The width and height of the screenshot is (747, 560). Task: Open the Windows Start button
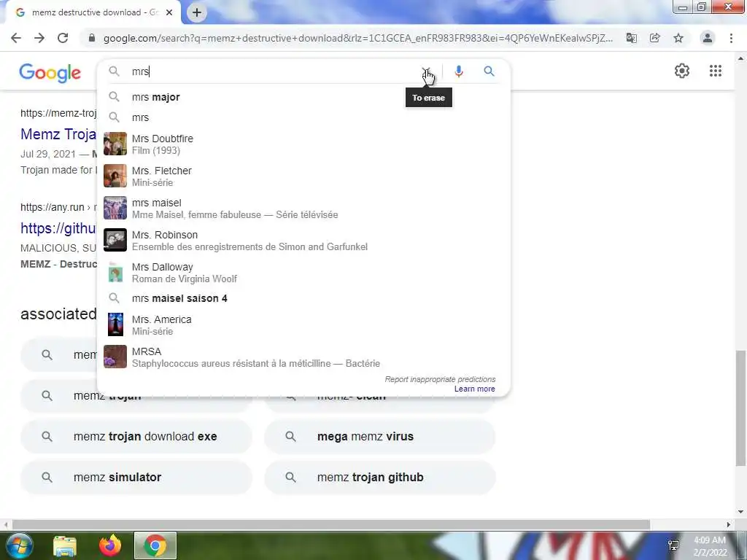coord(19,545)
